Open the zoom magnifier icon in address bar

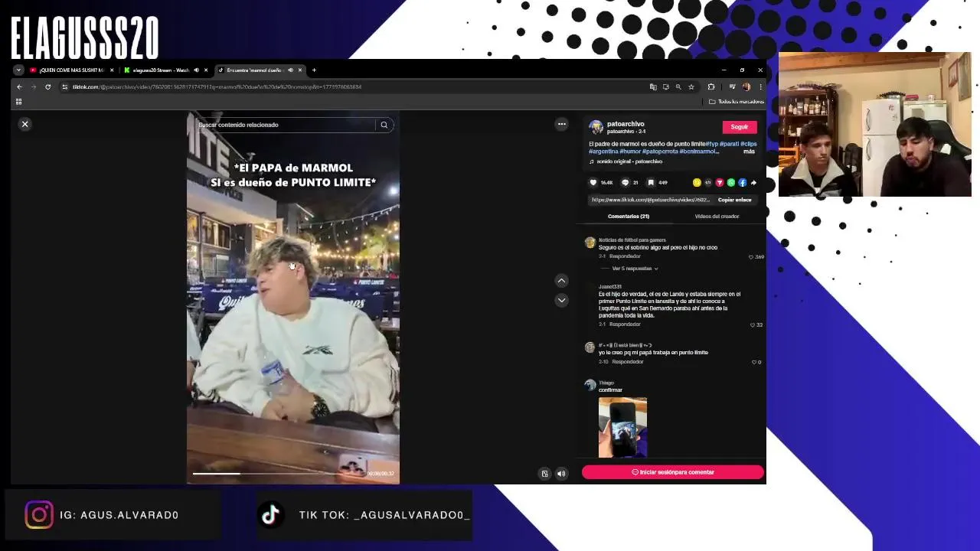click(x=678, y=86)
